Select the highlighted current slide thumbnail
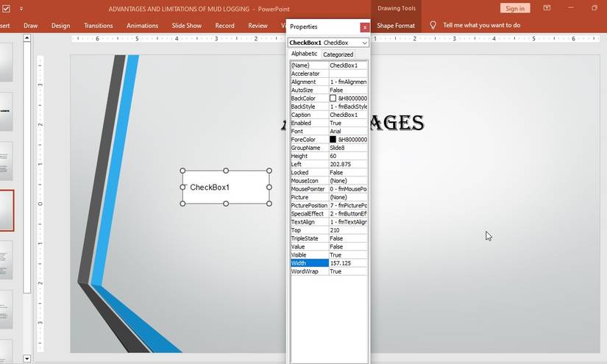Image resolution: width=607 pixels, height=364 pixels. [x=7, y=211]
